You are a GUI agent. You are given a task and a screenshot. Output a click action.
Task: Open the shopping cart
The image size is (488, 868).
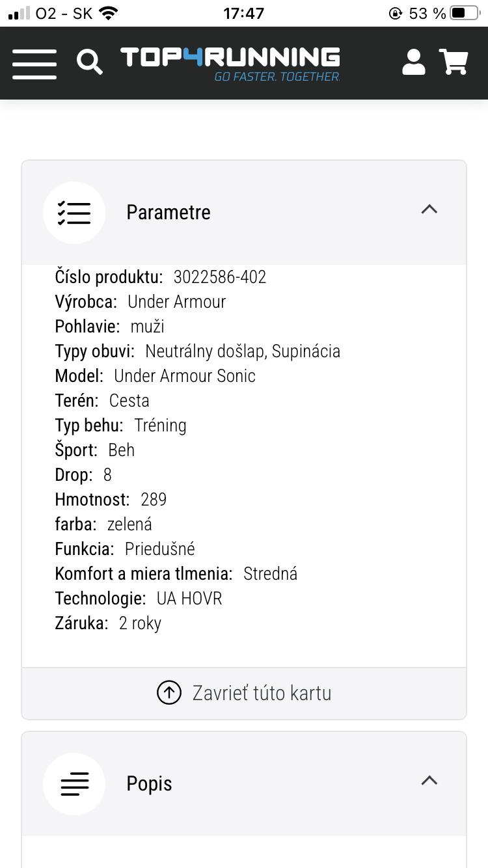(x=454, y=62)
